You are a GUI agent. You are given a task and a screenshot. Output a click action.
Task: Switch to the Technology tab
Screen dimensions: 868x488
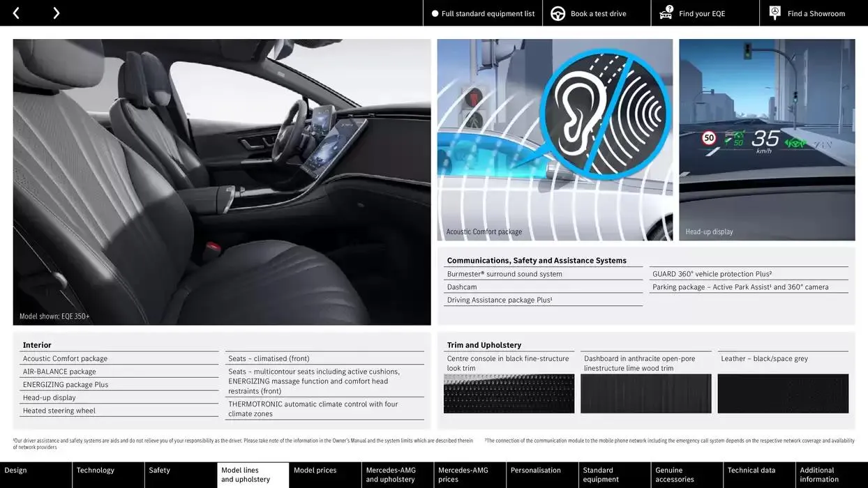tap(108, 475)
